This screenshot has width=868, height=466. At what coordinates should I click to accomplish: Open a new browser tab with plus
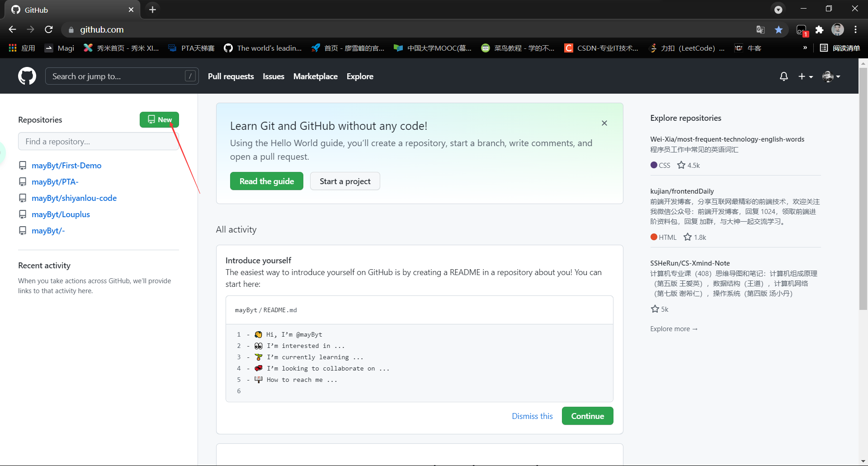click(x=152, y=10)
